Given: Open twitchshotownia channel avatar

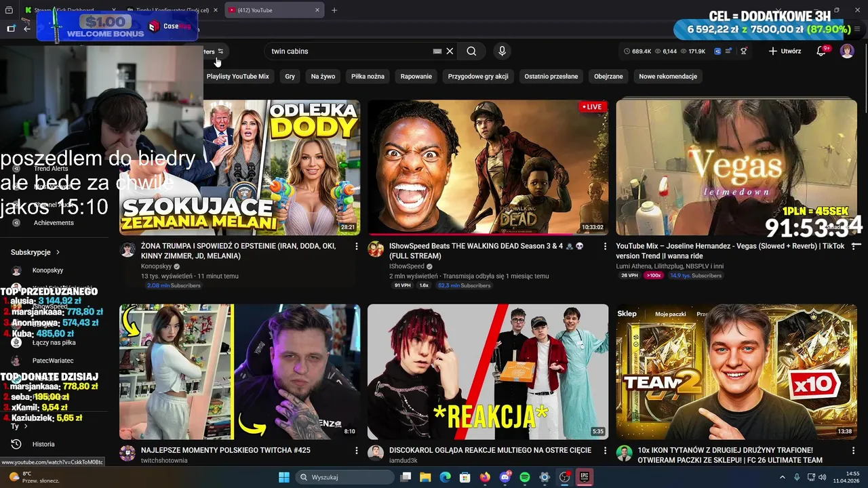Looking at the screenshot, I should coord(127,453).
